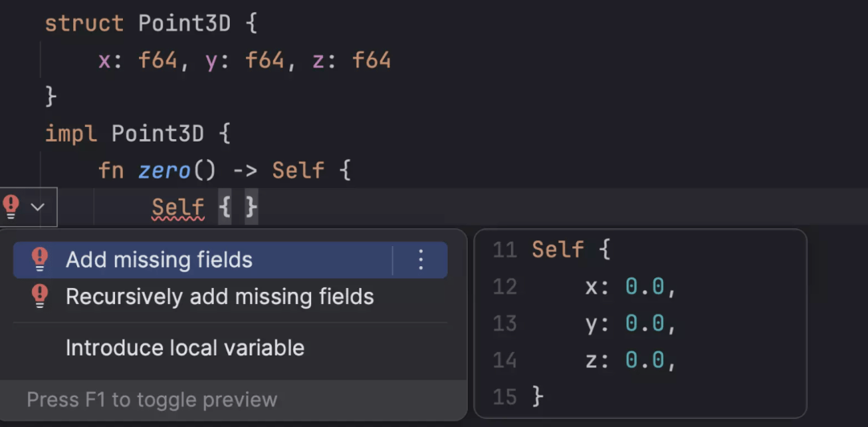Screen dimensions: 868x427
Task: Click the zero function name
Action: pyautogui.click(x=164, y=170)
